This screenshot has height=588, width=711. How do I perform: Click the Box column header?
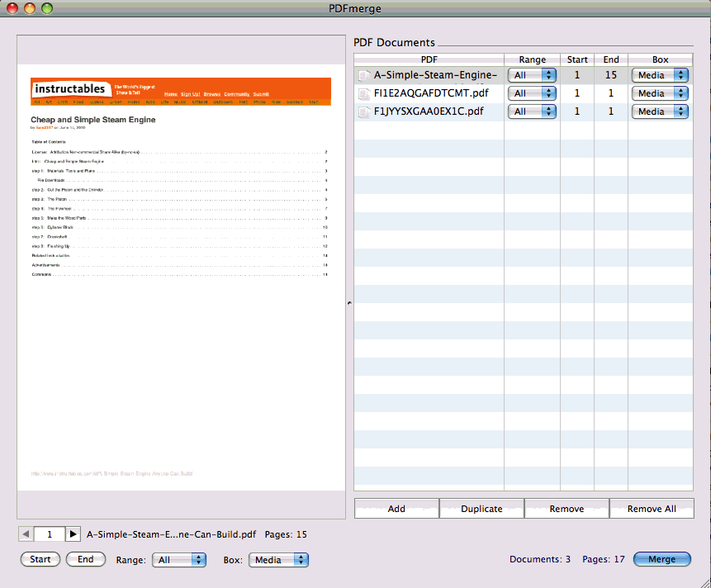click(x=661, y=59)
